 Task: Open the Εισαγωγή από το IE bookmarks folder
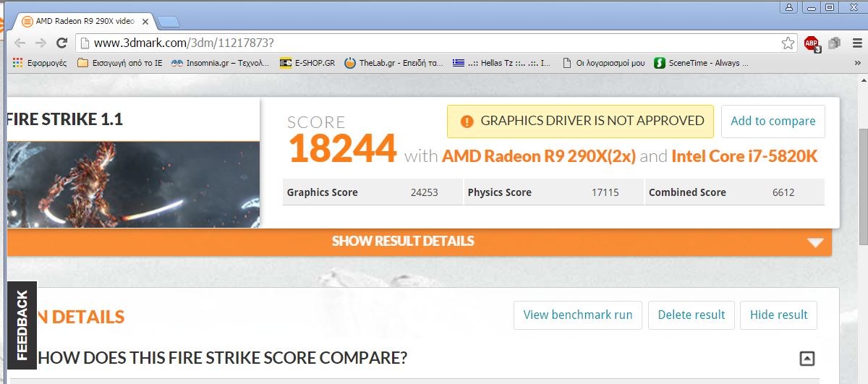(x=119, y=63)
